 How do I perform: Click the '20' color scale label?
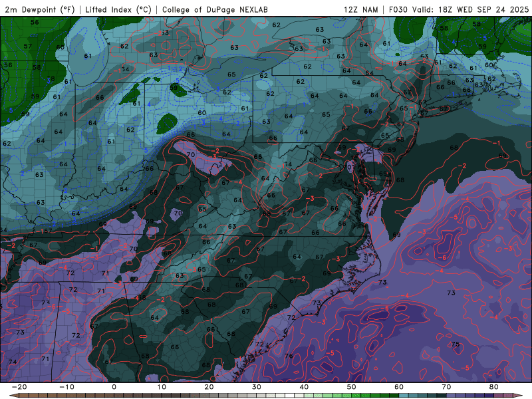209,387
